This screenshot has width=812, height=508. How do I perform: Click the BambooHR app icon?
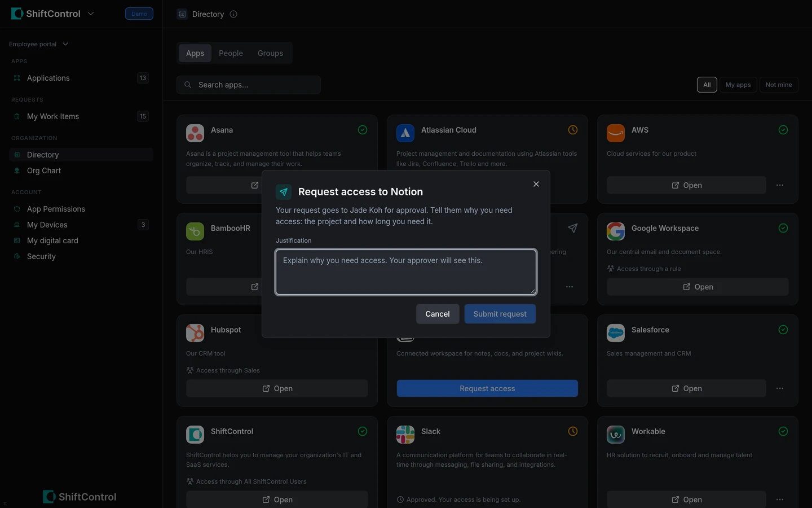tap(195, 231)
